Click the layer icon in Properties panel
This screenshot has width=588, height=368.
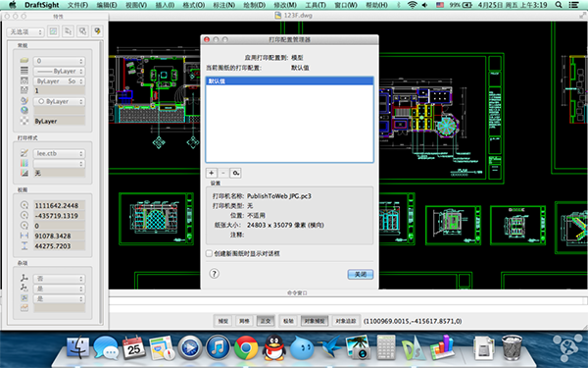[x=24, y=61]
